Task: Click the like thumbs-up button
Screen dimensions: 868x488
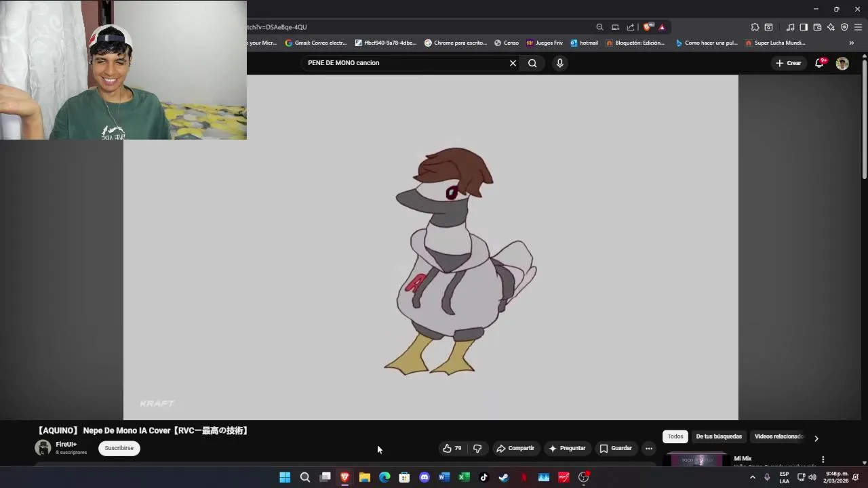Action: [x=452, y=448]
